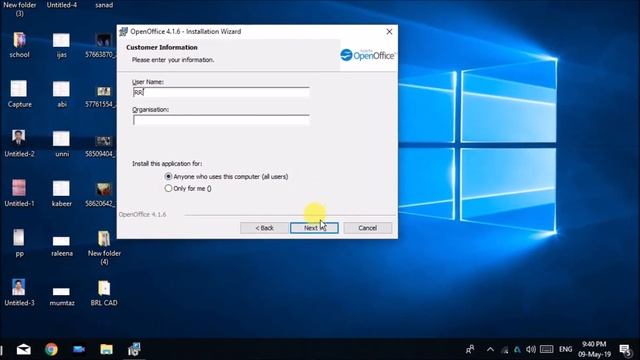Viewport: 640px width, 360px height.
Task: Cancel the OpenOffice installation
Action: pos(367,228)
